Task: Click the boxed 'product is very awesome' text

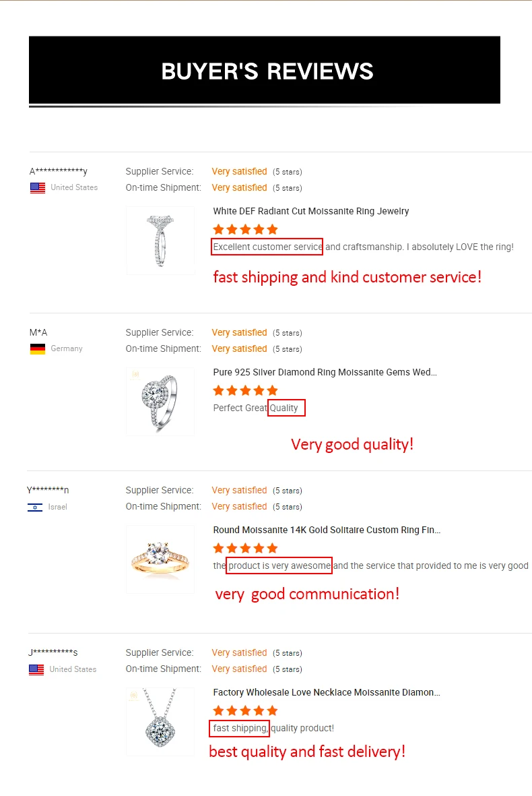Action: pyautogui.click(x=279, y=565)
